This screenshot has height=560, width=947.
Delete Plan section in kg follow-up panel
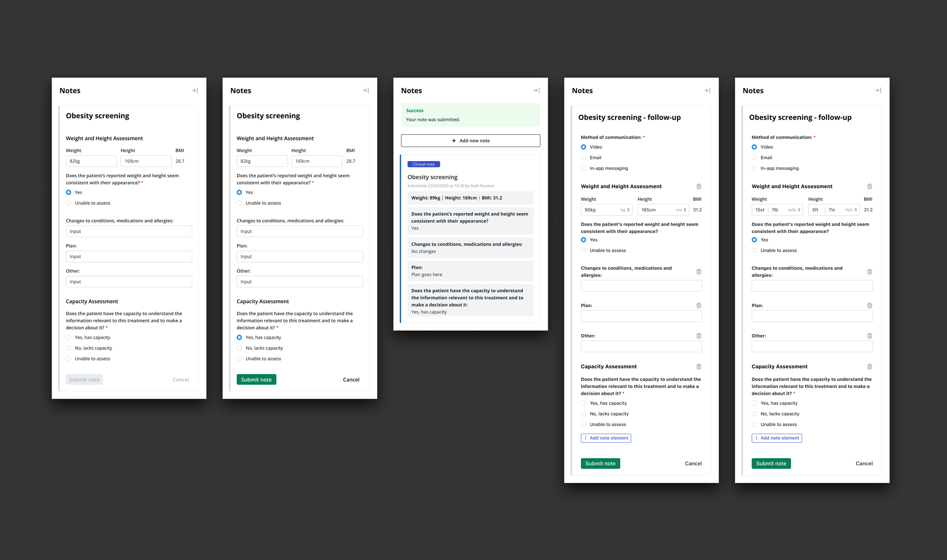(x=699, y=306)
